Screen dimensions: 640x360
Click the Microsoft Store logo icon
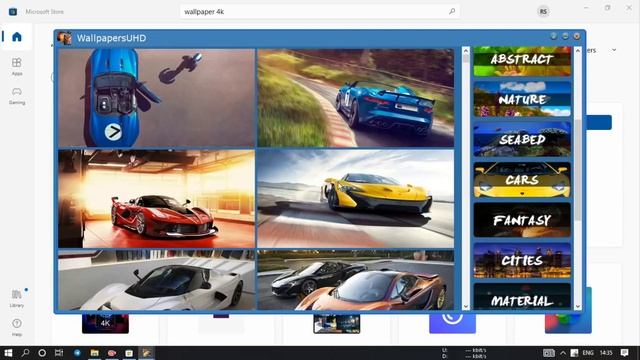tap(13, 11)
